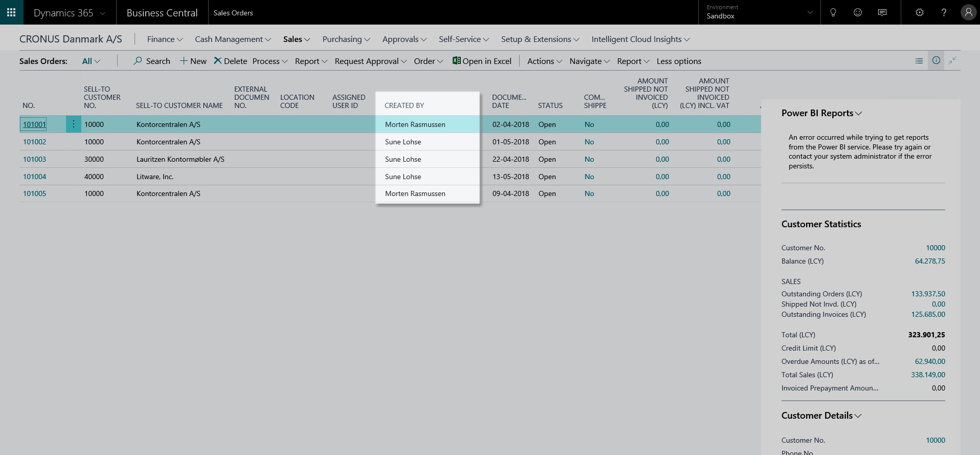The width and height of the screenshot is (980, 455).
Task: Expand the Navigate dropdown
Action: point(590,61)
